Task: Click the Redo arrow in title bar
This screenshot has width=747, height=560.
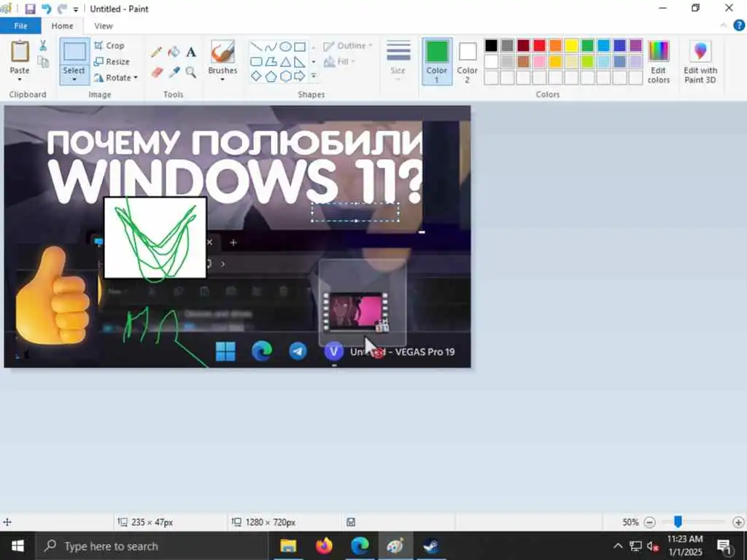Action: tap(62, 9)
